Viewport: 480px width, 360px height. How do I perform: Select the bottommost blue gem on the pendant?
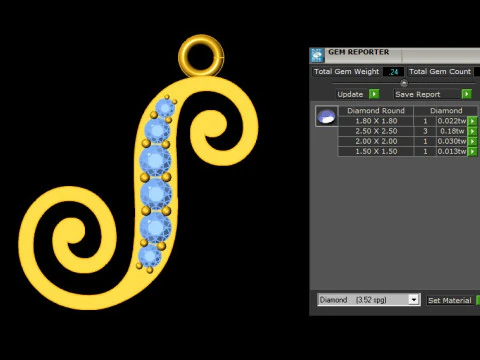pos(150,256)
